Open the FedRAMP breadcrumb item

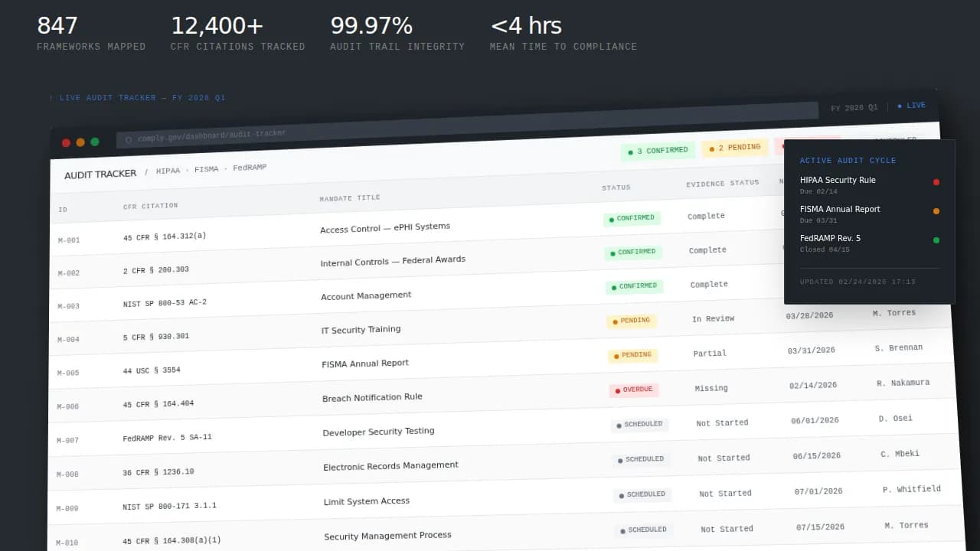(x=250, y=167)
